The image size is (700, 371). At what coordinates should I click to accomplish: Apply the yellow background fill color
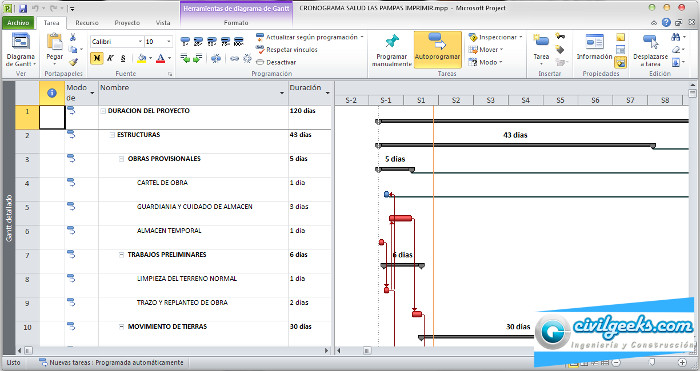(x=142, y=58)
